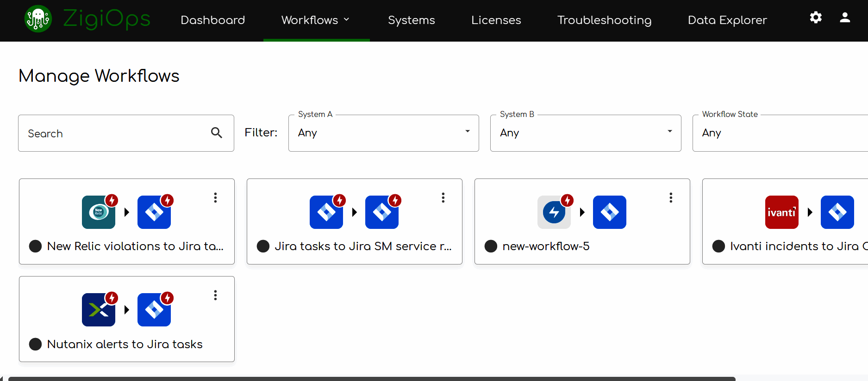The height and width of the screenshot is (381, 868).
Task: Click the ZigiOps octopus logo
Action: click(38, 19)
